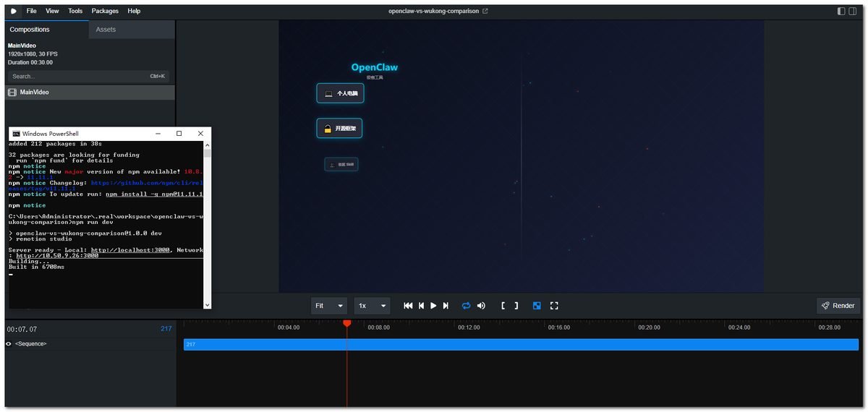Play the video preview
The width and height of the screenshot is (868, 412).
433,306
